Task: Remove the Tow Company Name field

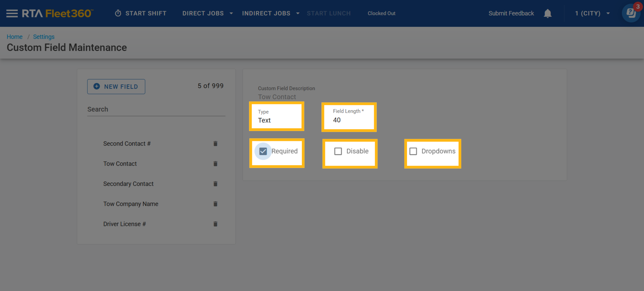Action: tap(215, 204)
